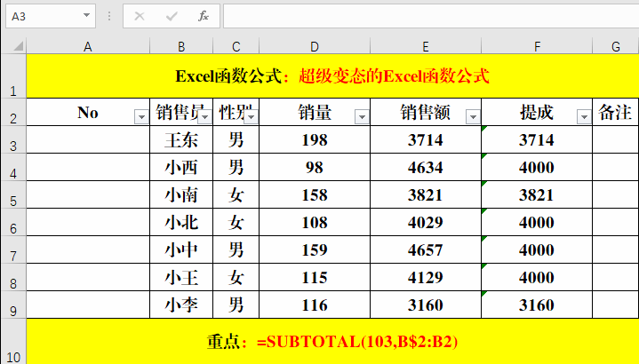Select column F header
This screenshot has width=639, height=364.
pos(537,46)
